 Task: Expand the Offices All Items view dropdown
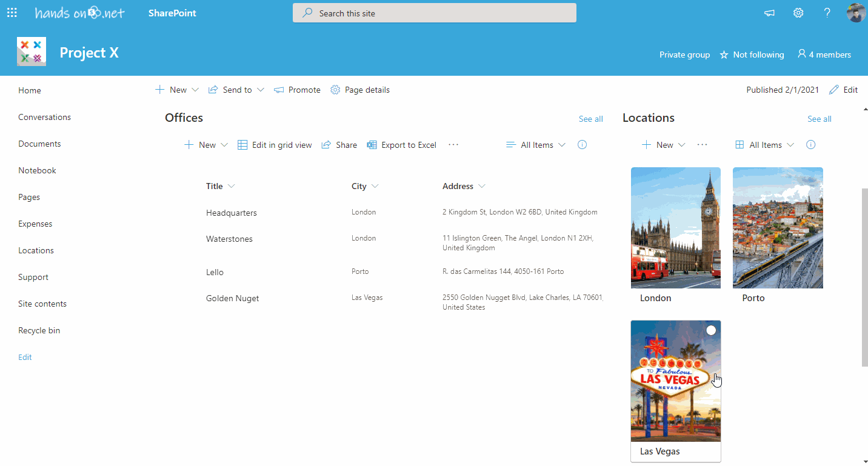click(x=536, y=145)
